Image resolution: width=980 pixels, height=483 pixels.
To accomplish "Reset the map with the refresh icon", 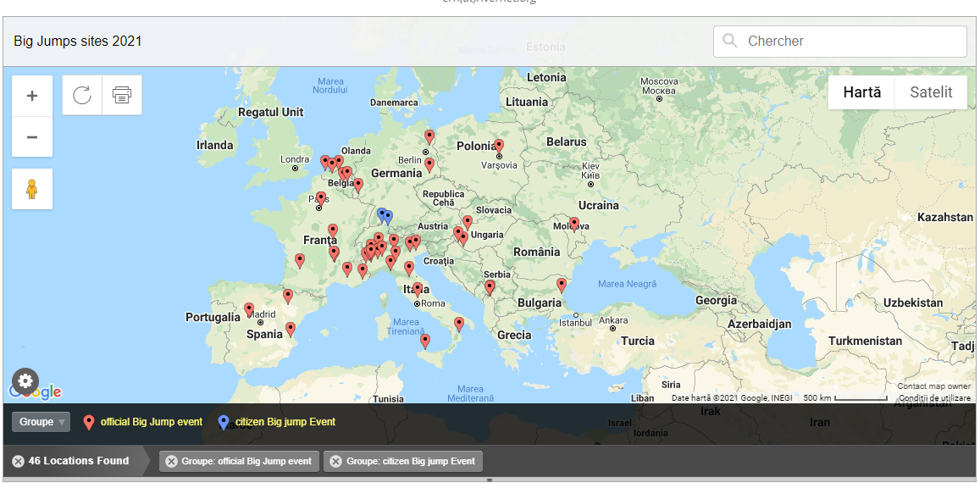I will tap(82, 95).
